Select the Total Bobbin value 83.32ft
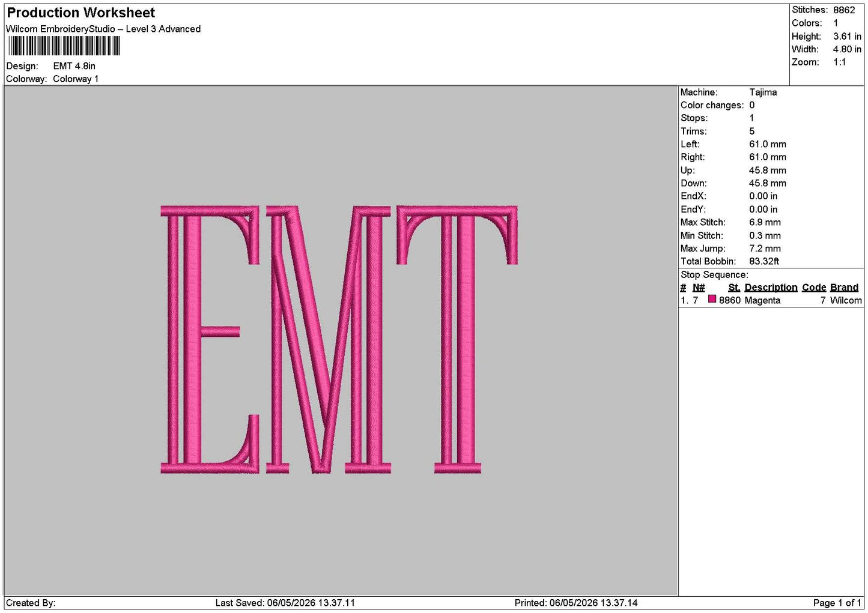 point(764,262)
